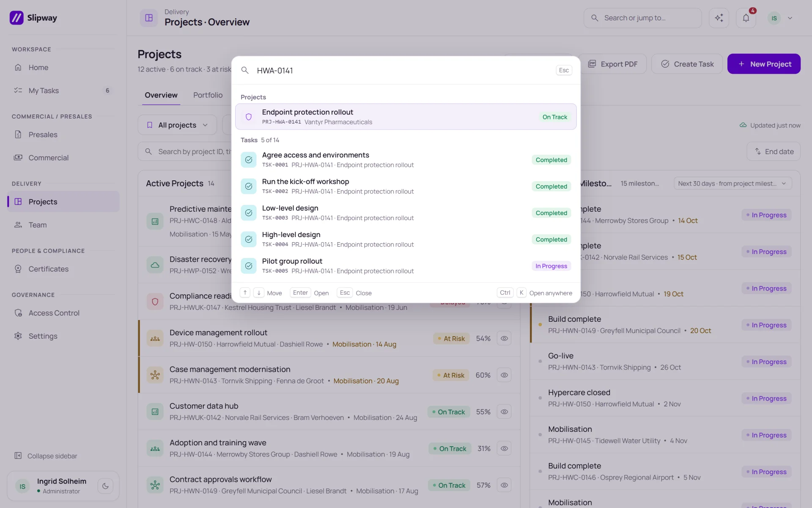This screenshot has height=508, width=812.
Task: Open the Presales document icon
Action: [x=18, y=134]
